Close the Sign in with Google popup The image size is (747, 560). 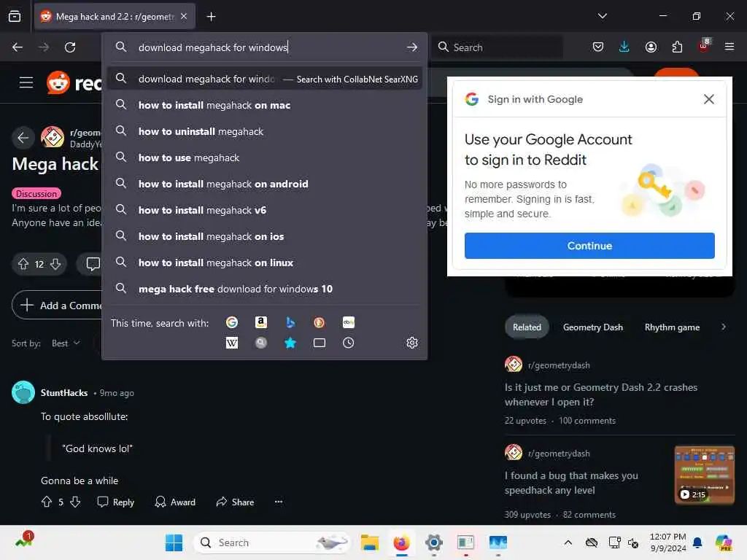(x=708, y=99)
